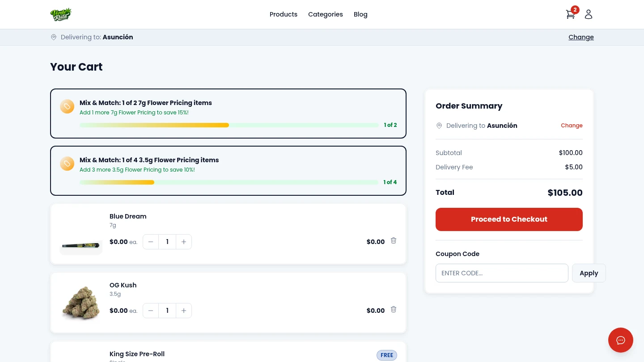The image size is (644, 362).
Task: Remove OG Kush with trash icon
Action: (x=394, y=309)
